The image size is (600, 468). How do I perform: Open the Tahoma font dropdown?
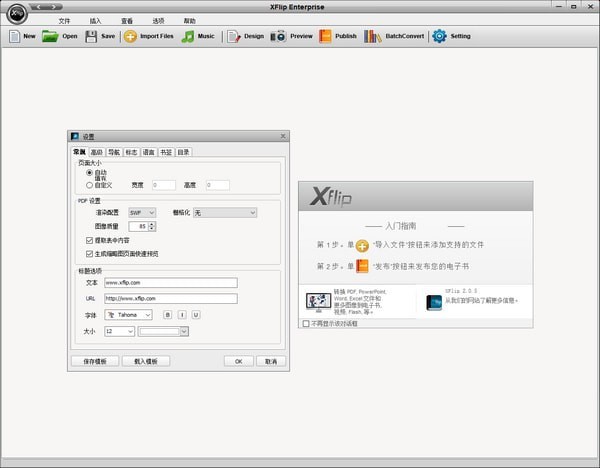[129, 315]
